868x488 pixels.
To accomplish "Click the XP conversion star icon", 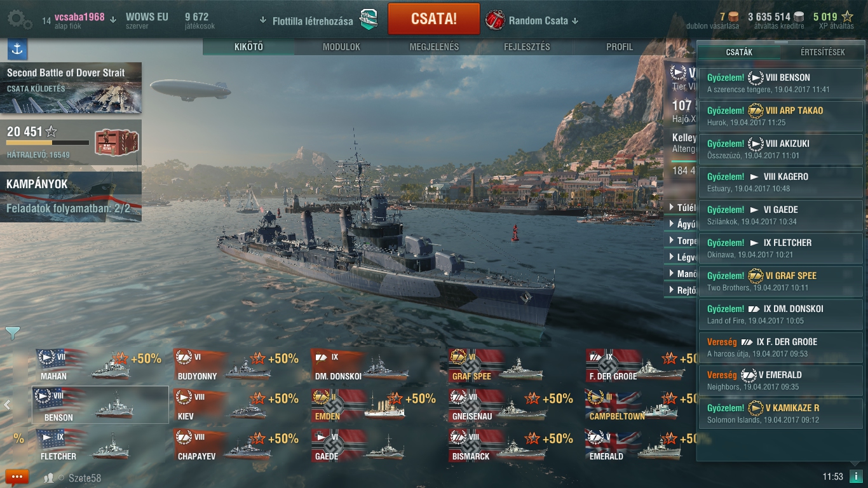I will [x=847, y=17].
